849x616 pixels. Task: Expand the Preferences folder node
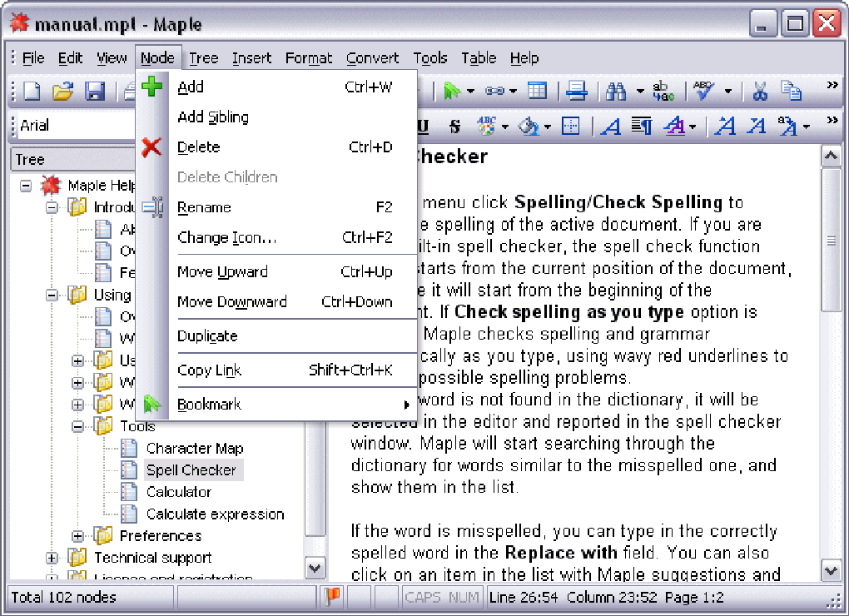click(78, 536)
